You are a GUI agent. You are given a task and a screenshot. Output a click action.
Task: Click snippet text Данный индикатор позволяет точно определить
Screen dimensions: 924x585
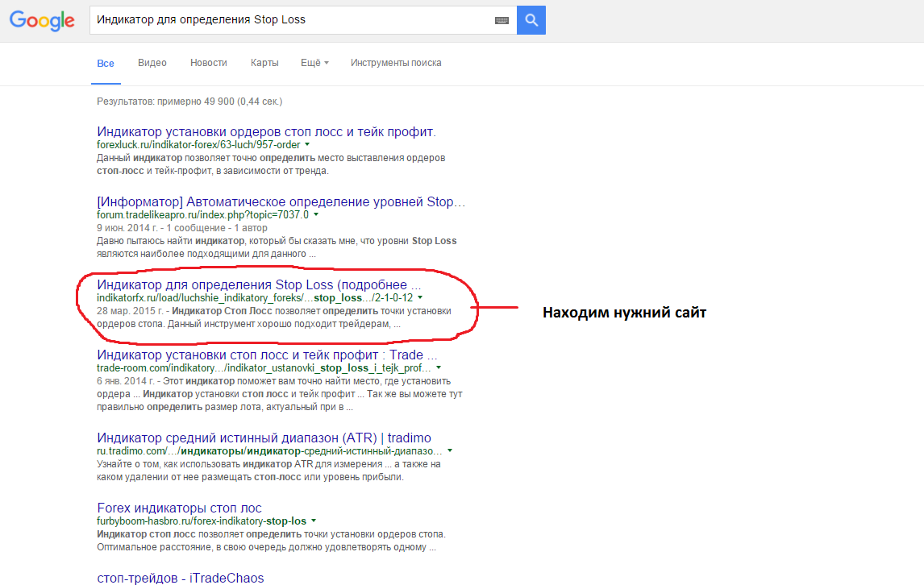pyautogui.click(x=206, y=158)
